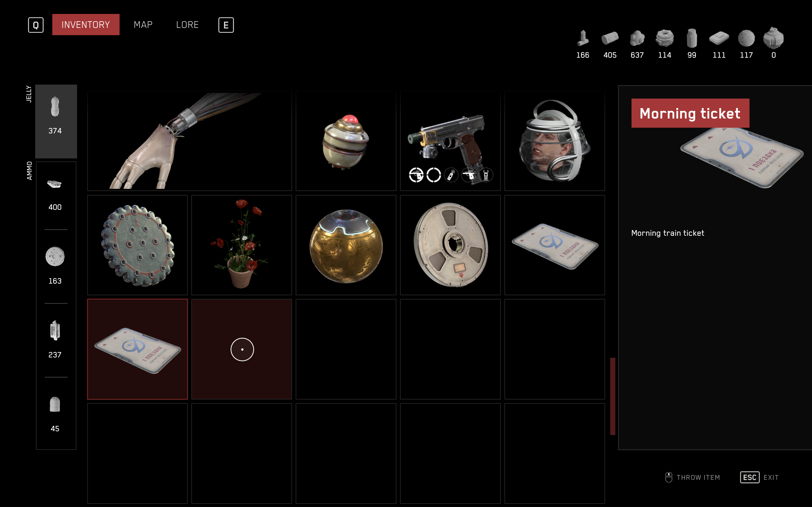Select the ammo type showing 400
Screen dimensions: 812x507
[55, 195]
